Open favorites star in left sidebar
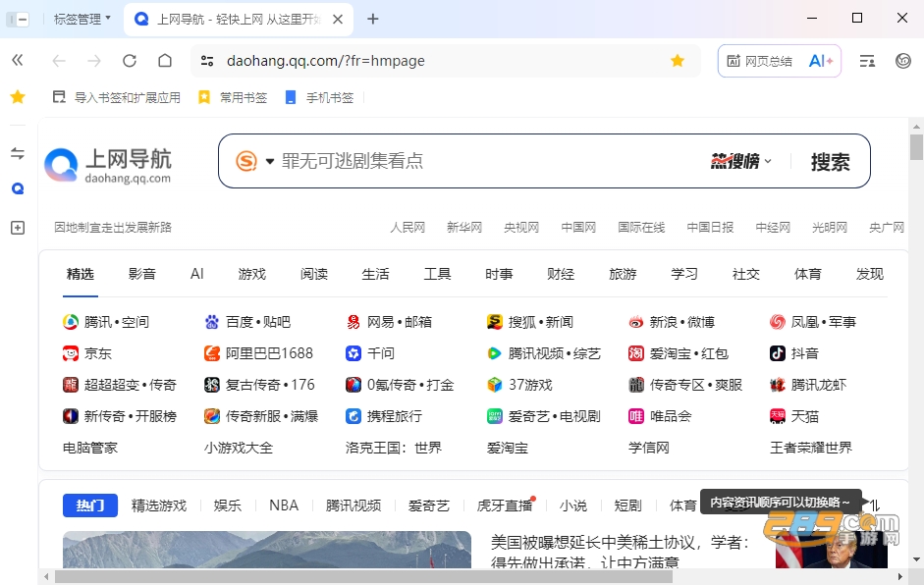Image resolution: width=924 pixels, height=585 pixels. click(x=18, y=96)
